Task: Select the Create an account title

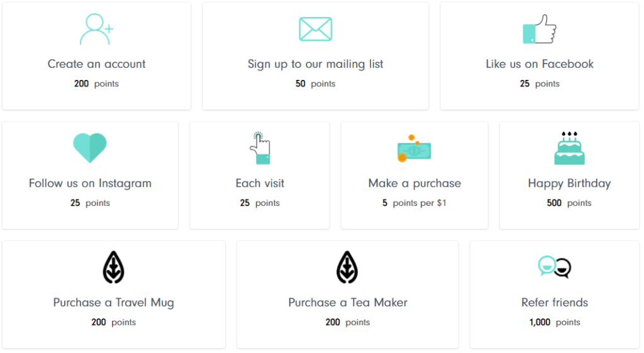Action: point(96,64)
